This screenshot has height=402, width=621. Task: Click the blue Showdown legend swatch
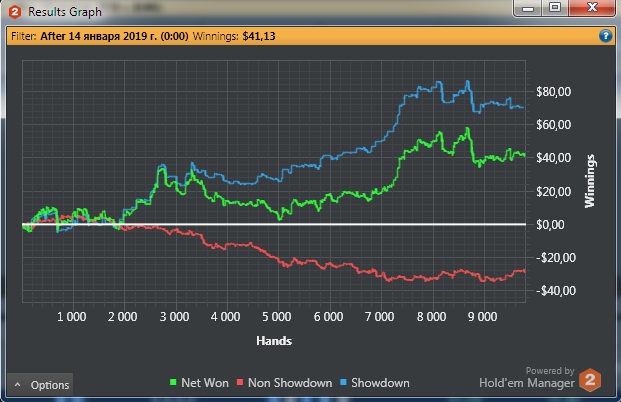point(343,382)
